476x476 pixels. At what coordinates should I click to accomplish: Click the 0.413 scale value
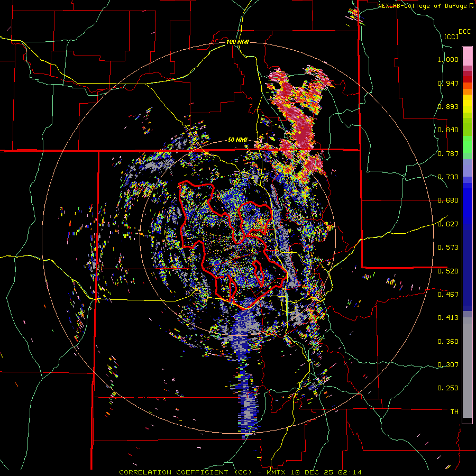pyautogui.click(x=448, y=318)
